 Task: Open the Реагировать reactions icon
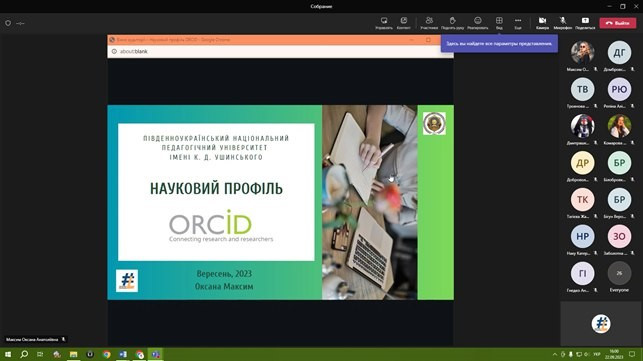click(478, 23)
